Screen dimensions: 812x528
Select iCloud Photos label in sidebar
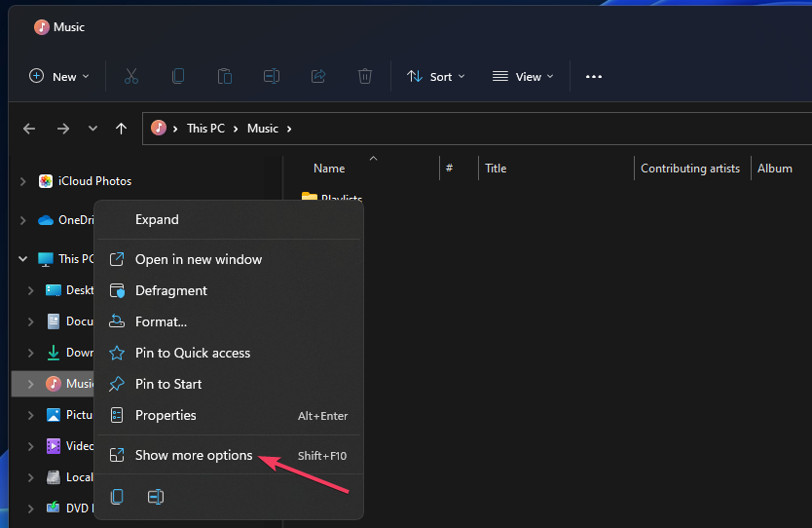point(94,181)
